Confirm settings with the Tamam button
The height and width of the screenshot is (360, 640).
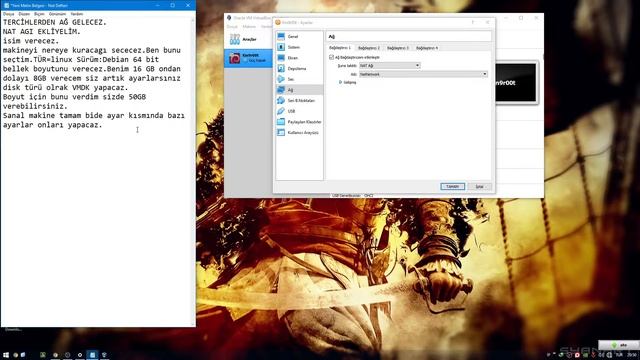click(x=452, y=186)
